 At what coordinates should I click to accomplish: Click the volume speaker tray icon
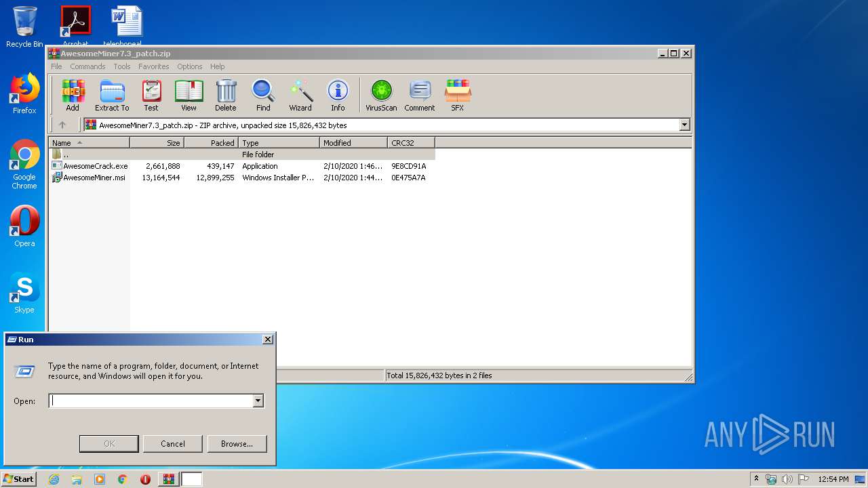click(787, 479)
